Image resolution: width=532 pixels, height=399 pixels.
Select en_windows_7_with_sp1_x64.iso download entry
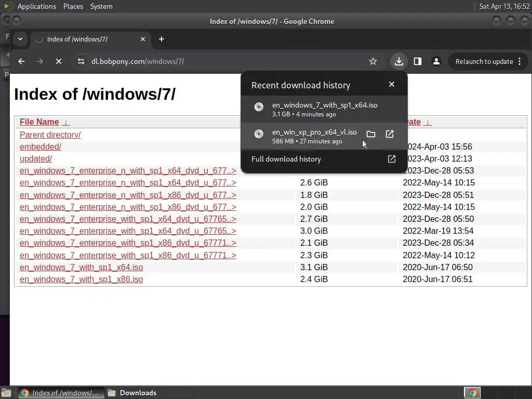click(x=324, y=109)
